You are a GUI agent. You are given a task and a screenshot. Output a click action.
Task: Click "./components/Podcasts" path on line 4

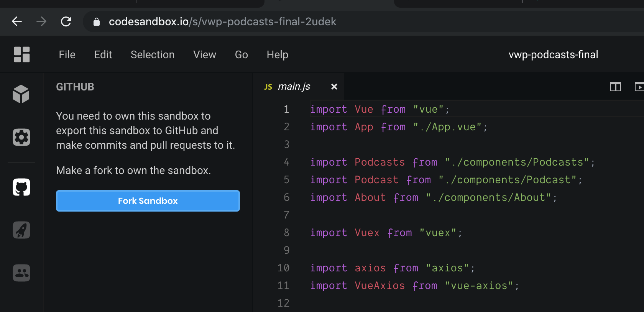click(x=517, y=162)
